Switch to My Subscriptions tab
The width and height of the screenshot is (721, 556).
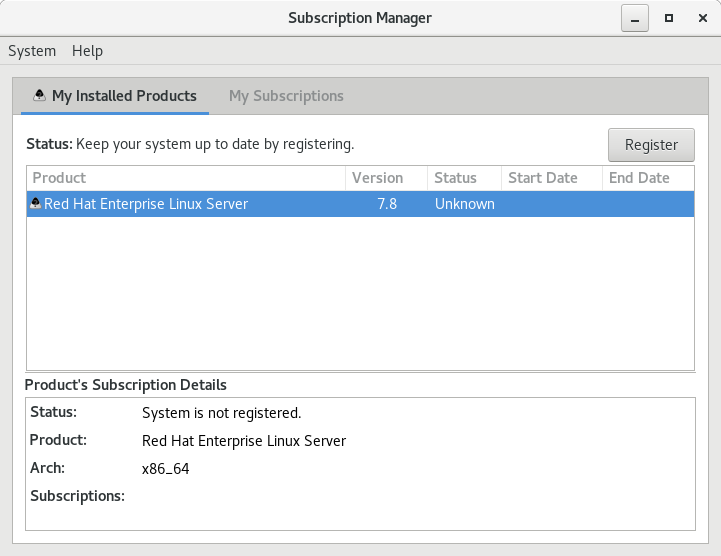point(286,96)
